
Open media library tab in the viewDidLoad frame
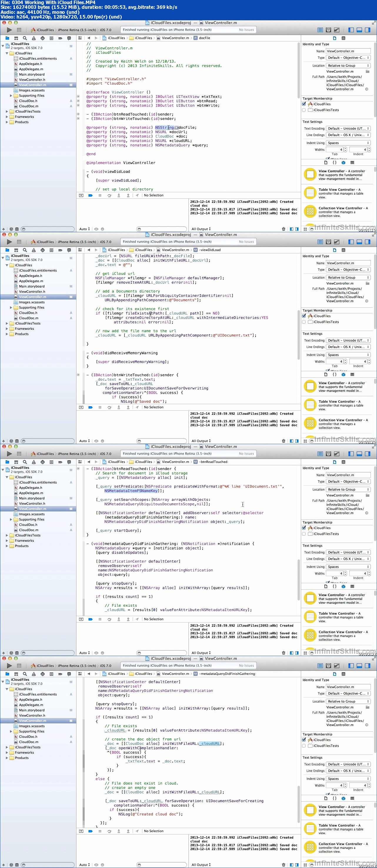click(x=352, y=374)
